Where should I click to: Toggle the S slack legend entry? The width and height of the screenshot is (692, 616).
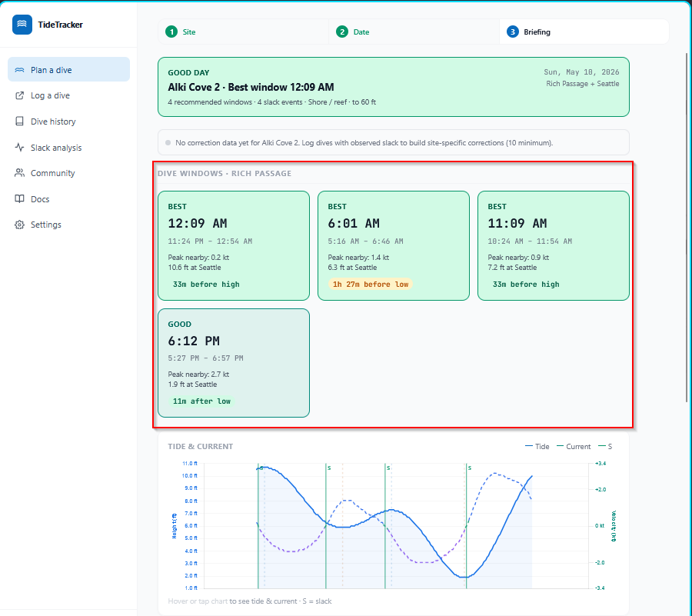click(x=605, y=447)
